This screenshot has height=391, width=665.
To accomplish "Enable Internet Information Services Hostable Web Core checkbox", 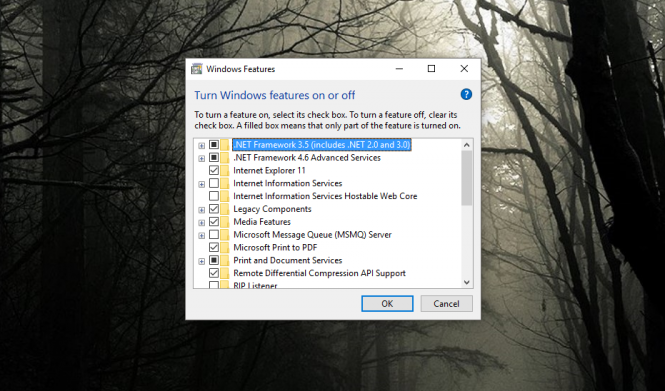I will click(214, 196).
